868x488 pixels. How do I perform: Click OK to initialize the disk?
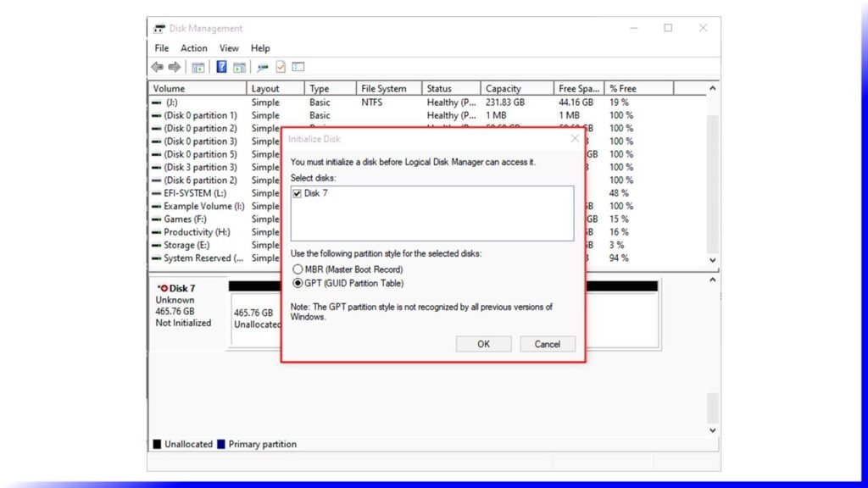pos(483,344)
